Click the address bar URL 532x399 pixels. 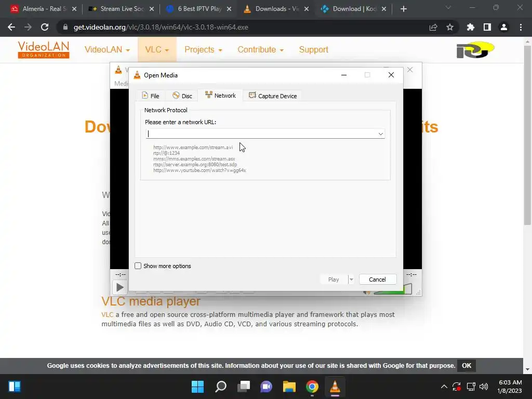pos(161,27)
